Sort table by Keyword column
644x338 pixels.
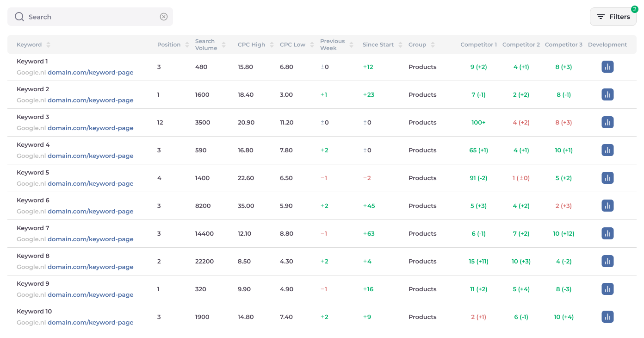(x=48, y=45)
